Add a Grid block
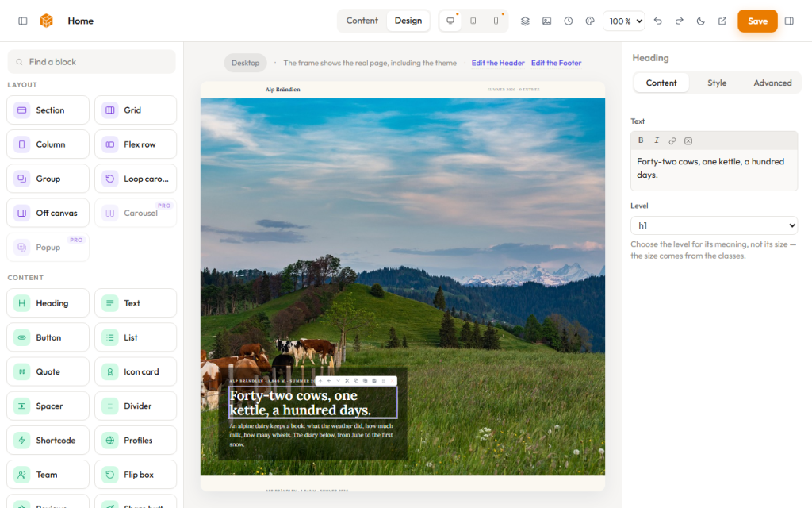Image resolution: width=812 pixels, height=508 pixels. click(136, 110)
